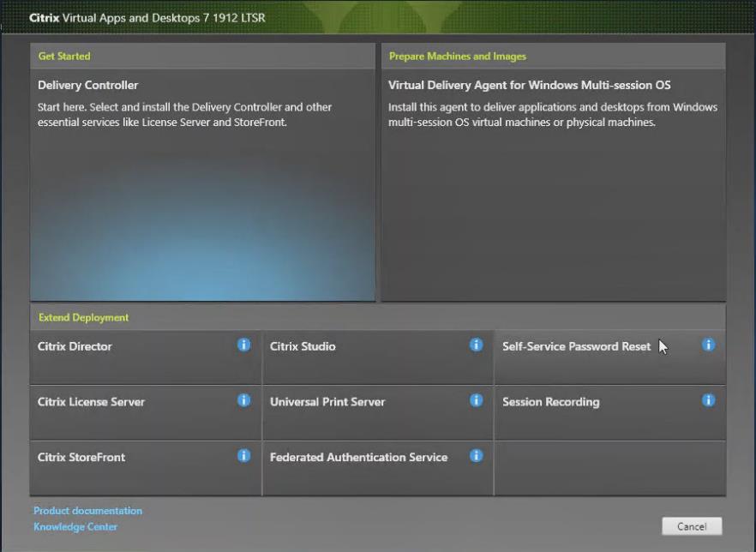Show info for Federated Authentication Service
756x552 pixels.
pos(476,456)
